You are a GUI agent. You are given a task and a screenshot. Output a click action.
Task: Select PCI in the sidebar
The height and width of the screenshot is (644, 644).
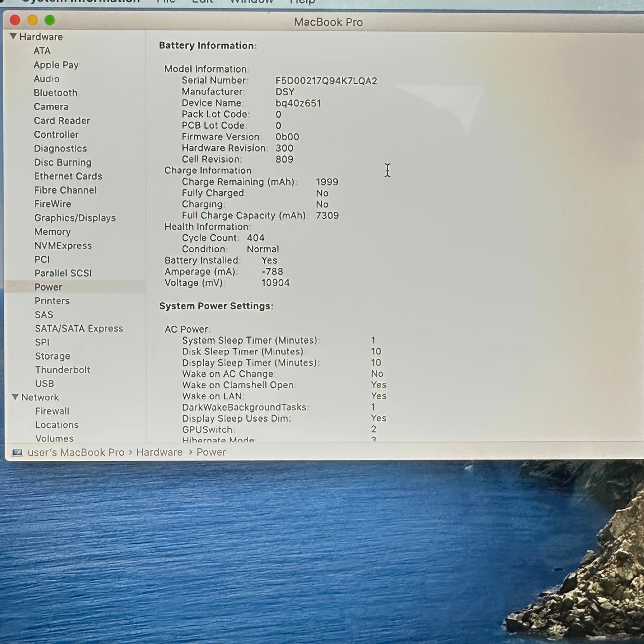pos(42,259)
